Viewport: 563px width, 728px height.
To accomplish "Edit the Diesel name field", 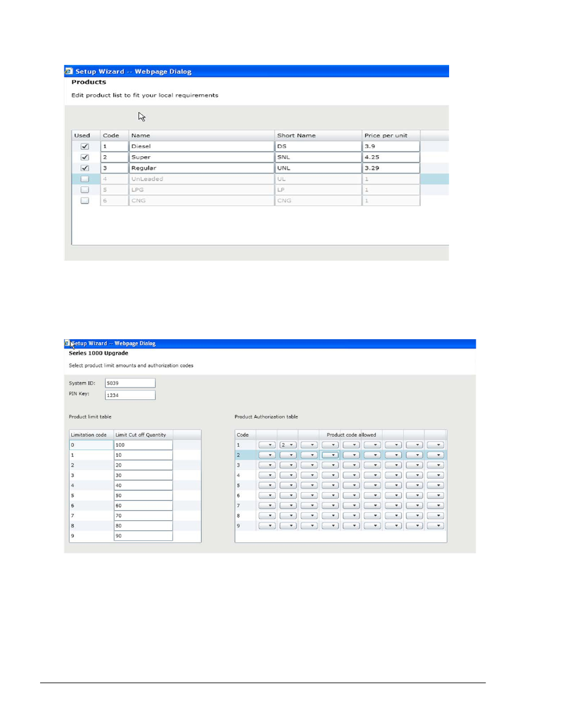I will 202,146.
